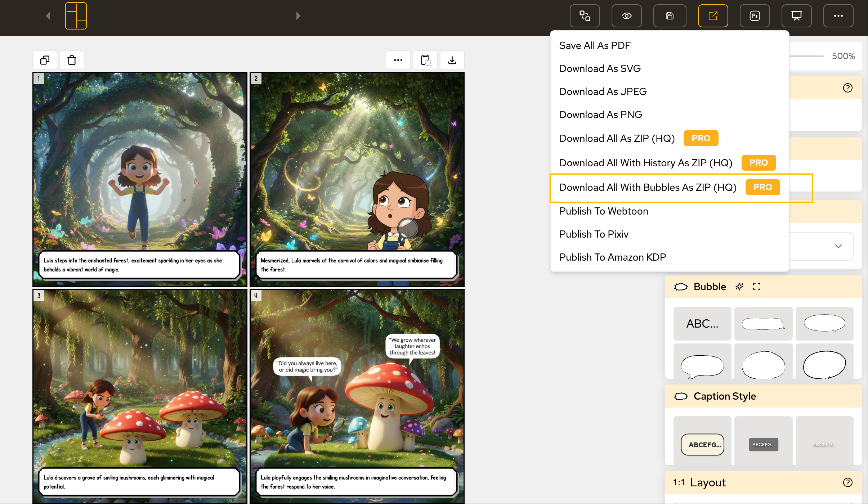The image size is (868, 504).
Task: Click the zoom slider near 500%
Action: click(807, 56)
